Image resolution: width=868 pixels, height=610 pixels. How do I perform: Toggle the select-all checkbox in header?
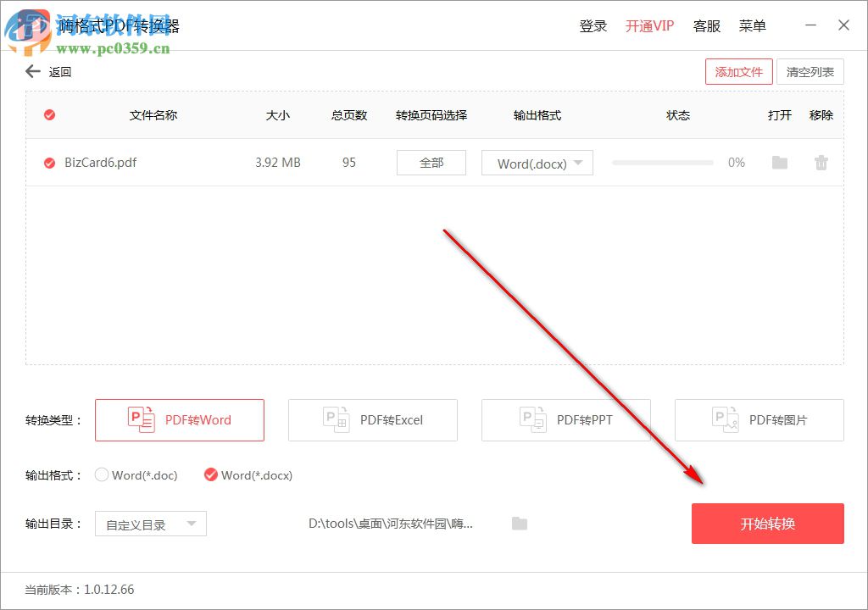click(48, 115)
